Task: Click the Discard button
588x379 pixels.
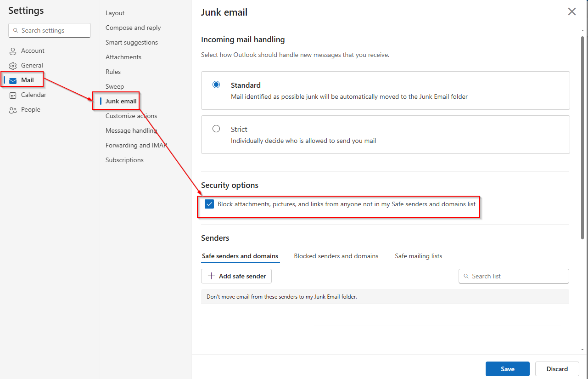Action: coord(557,369)
